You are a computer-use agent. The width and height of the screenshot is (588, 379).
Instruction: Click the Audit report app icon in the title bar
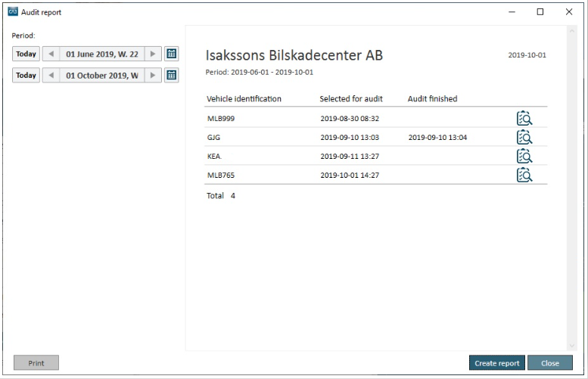[13, 11]
